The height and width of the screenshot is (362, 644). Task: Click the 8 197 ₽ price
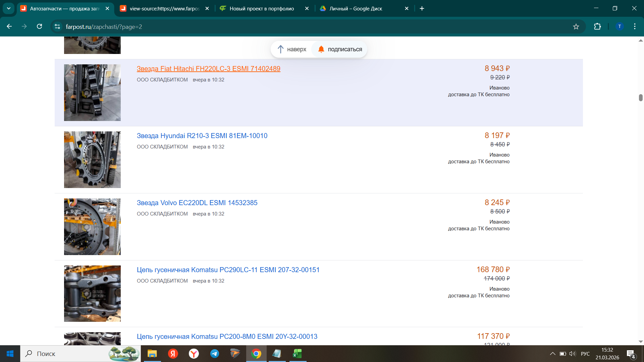click(497, 135)
